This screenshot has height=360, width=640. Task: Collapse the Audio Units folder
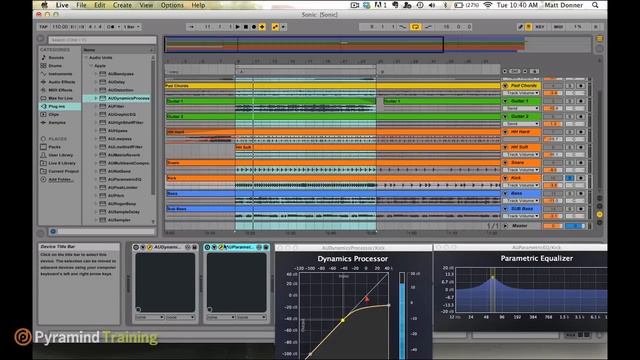(86, 58)
